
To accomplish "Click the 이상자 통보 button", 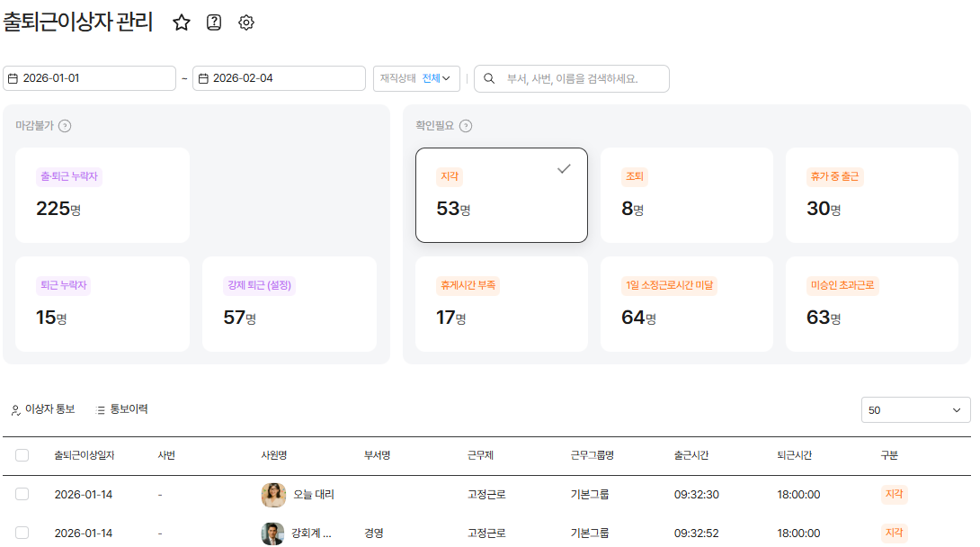I will [42, 409].
